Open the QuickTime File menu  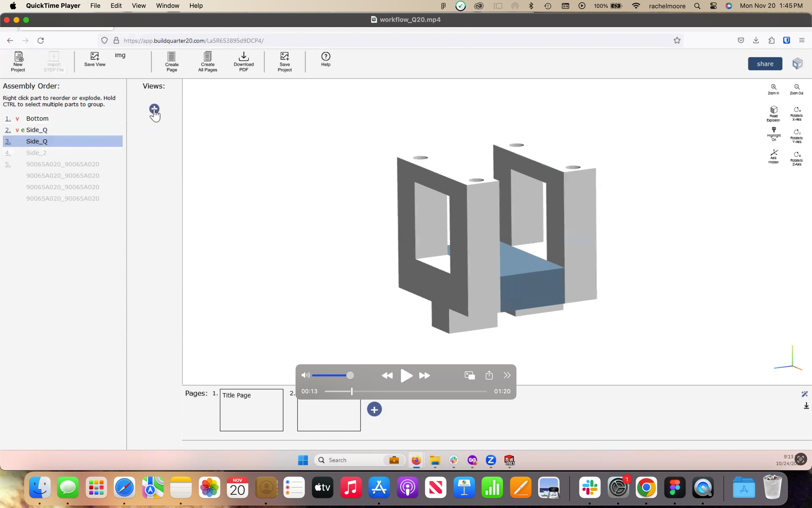[x=95, y=6]
